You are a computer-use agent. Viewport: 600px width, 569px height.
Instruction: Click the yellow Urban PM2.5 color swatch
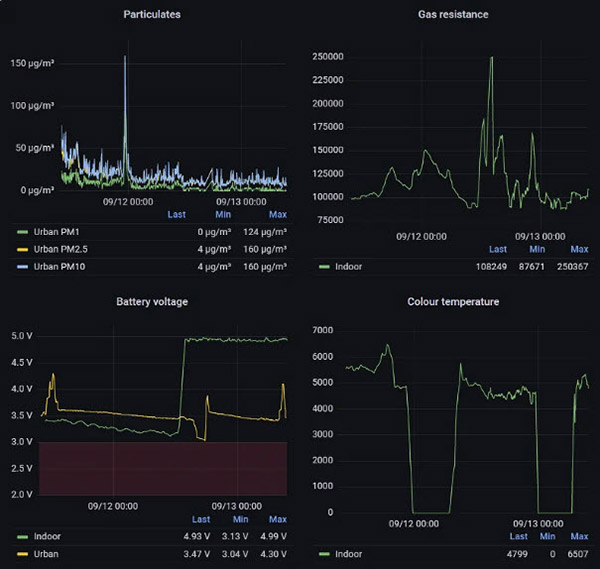coord(23,250)
